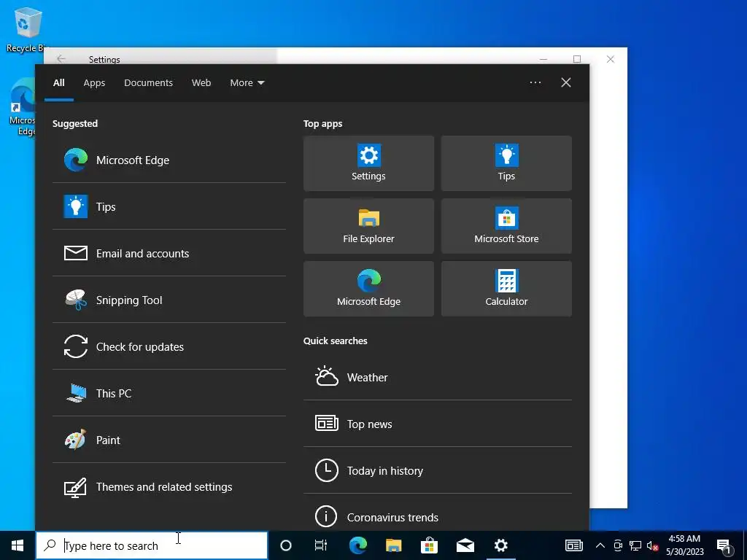
Task: Click the taskbar search box
Action: pyautogui.click(x=152, y=545)
